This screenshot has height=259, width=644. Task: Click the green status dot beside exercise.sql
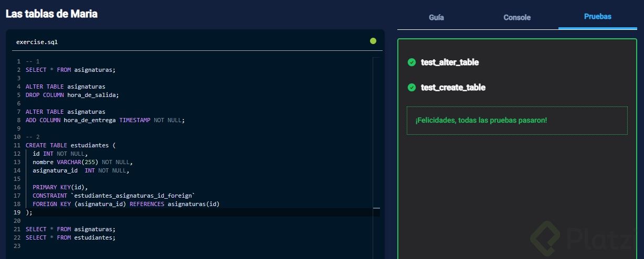coord(373,41)
